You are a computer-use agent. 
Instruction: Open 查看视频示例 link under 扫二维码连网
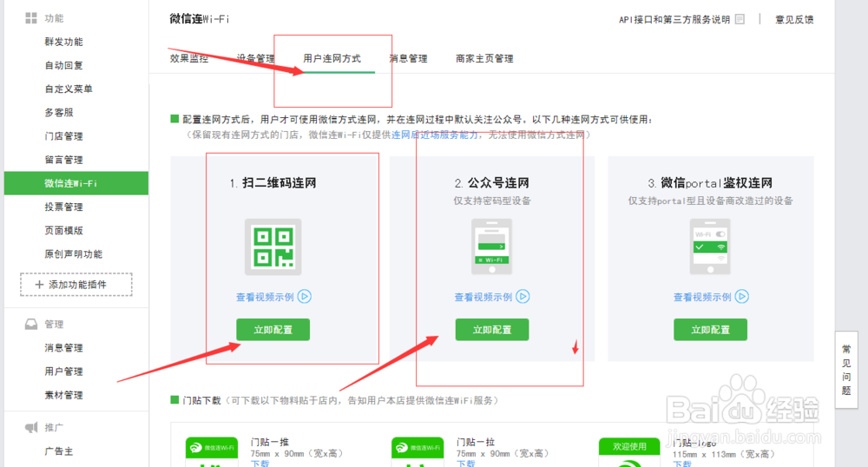265,297
